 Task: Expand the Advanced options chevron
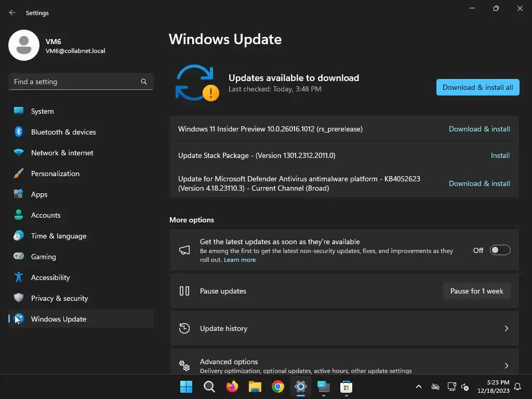click(507, 366)
